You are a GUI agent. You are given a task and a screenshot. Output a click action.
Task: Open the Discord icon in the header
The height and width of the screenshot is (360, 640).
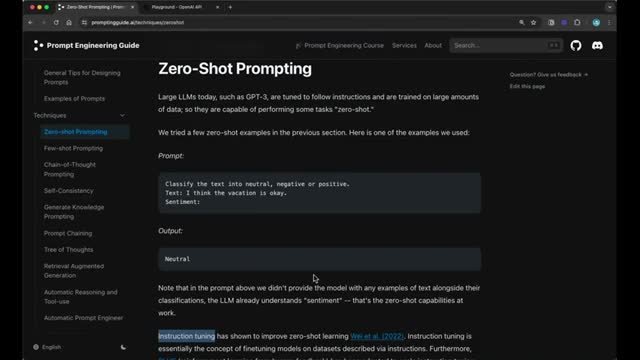pos(597,45)
